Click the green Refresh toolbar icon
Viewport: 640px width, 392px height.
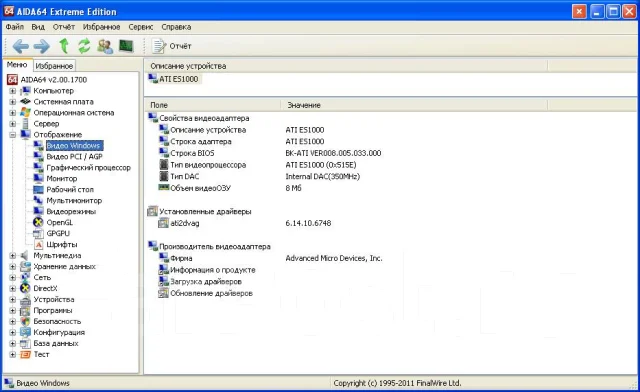84,46
